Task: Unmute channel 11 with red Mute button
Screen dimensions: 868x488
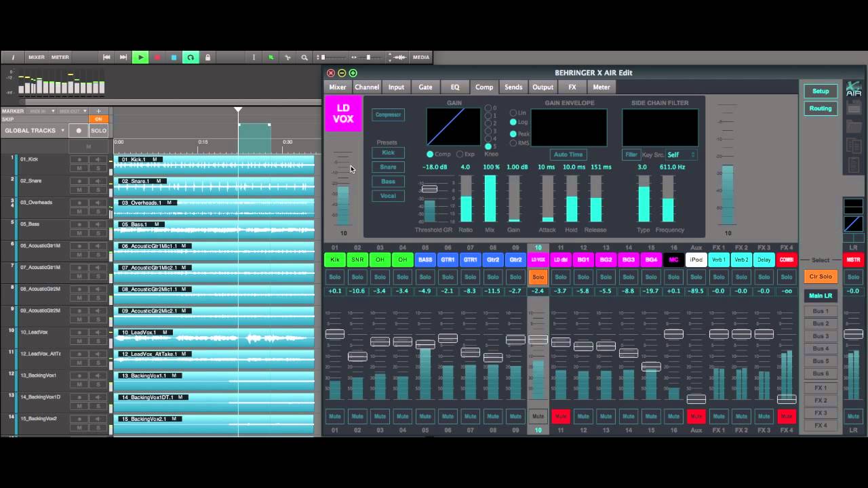Action: pos(561,416)
